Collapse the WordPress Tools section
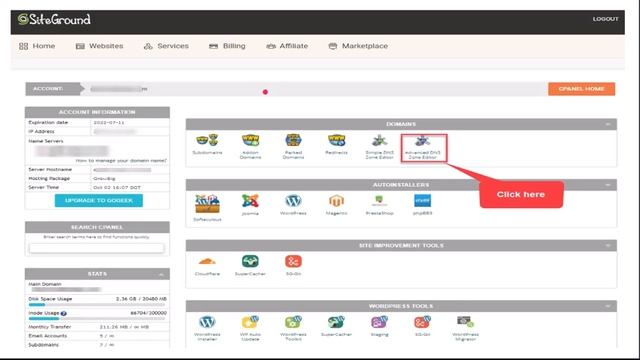 coord(608,306)
